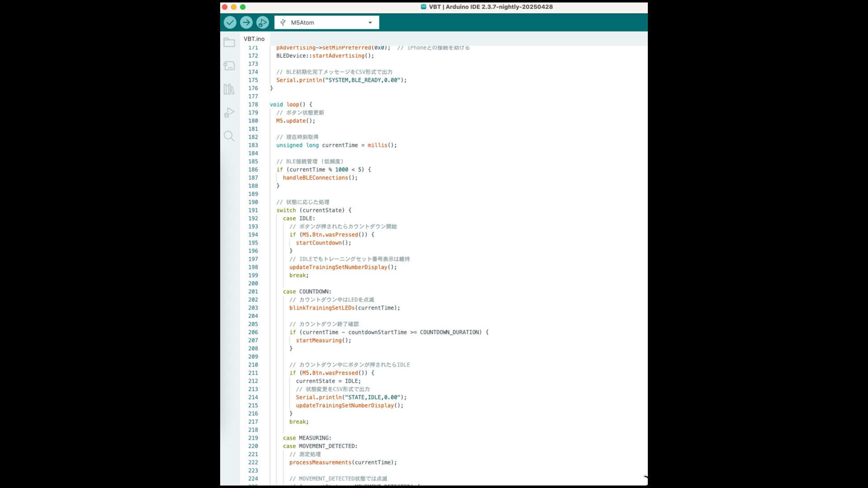Image resolution: width=868 pixels, height=488 pixels.
Task: Enter fullscreen with the green button
Action: coord(243,7)
